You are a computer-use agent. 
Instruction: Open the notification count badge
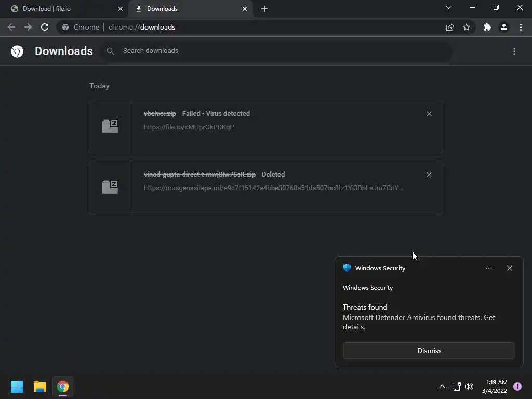pos(517,387)
